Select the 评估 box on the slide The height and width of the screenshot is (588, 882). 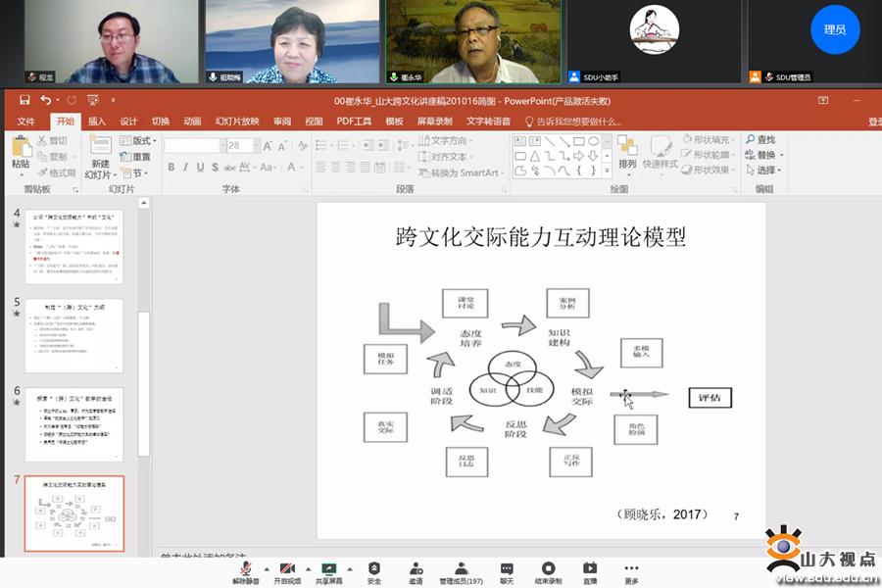pos(710,398)
